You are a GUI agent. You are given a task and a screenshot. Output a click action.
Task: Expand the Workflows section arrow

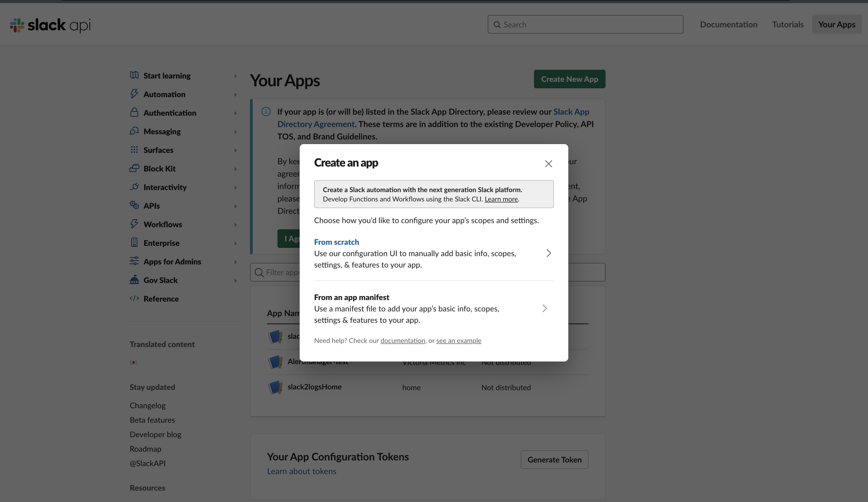(236, 224)
